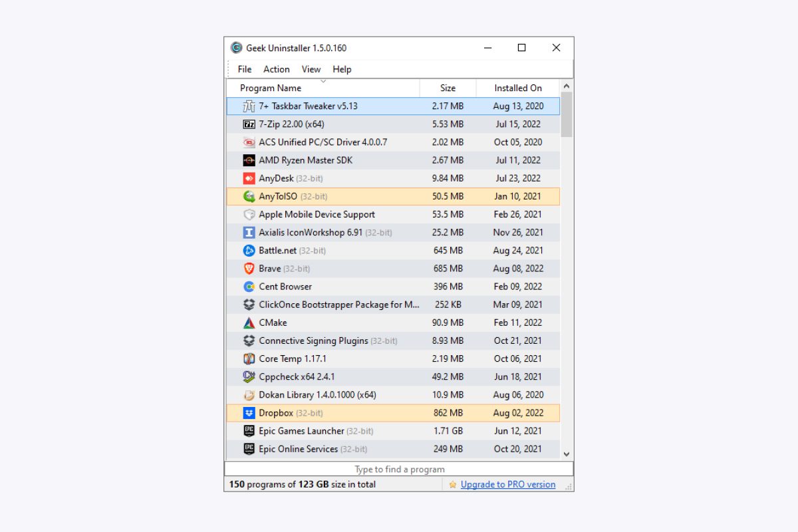The height and width of the screenshot is (532, 798).
Task: Click the Battle.net icon
Action: click(250, 250)
